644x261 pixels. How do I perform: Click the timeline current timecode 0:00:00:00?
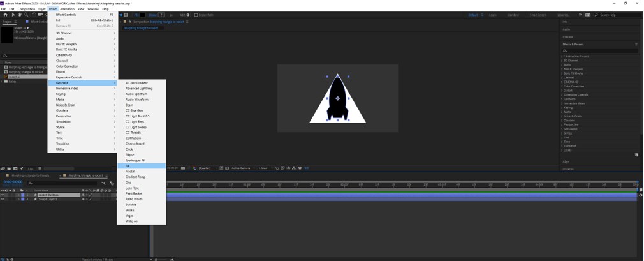[x=13, y=182]
